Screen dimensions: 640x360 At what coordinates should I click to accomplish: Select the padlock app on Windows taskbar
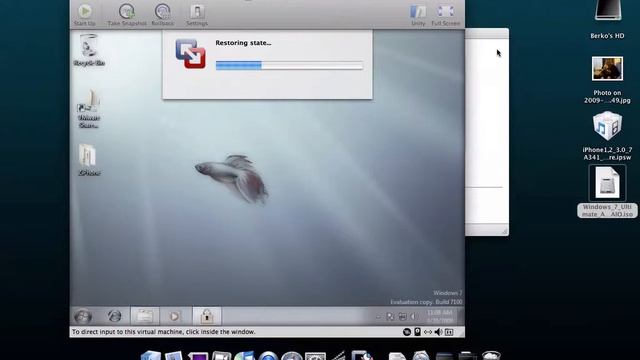tap(207, 316)
